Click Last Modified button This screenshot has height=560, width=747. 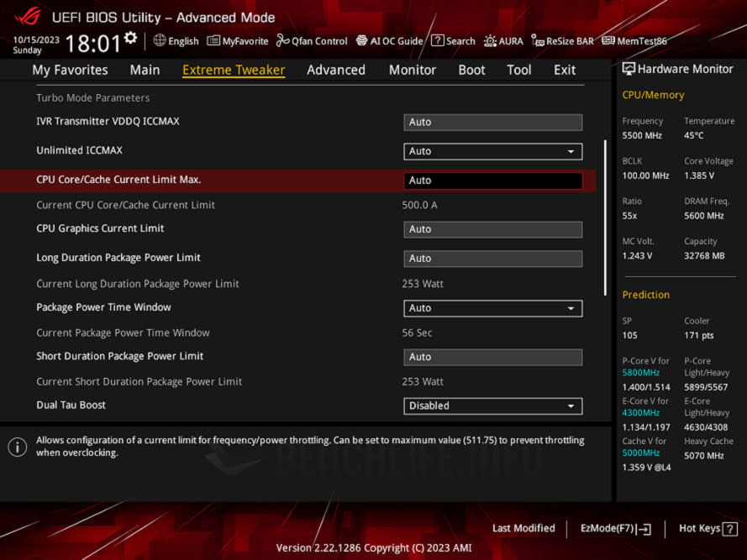point(523,528)
